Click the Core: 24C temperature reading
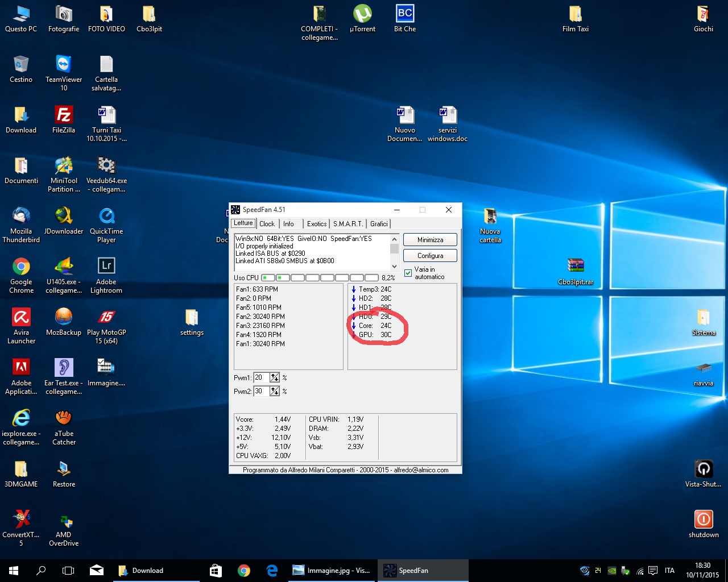The height and width of the screenshot is (582, 728). (375, 326)
